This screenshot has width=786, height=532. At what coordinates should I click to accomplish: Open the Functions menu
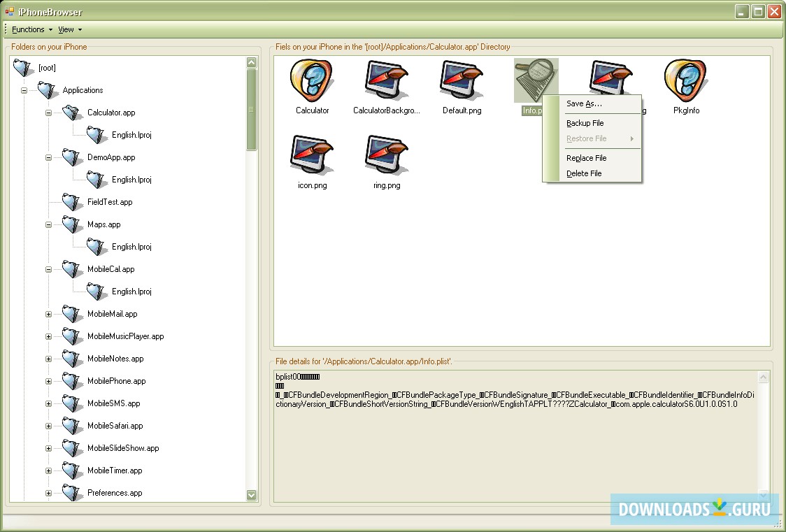(32, 29)
